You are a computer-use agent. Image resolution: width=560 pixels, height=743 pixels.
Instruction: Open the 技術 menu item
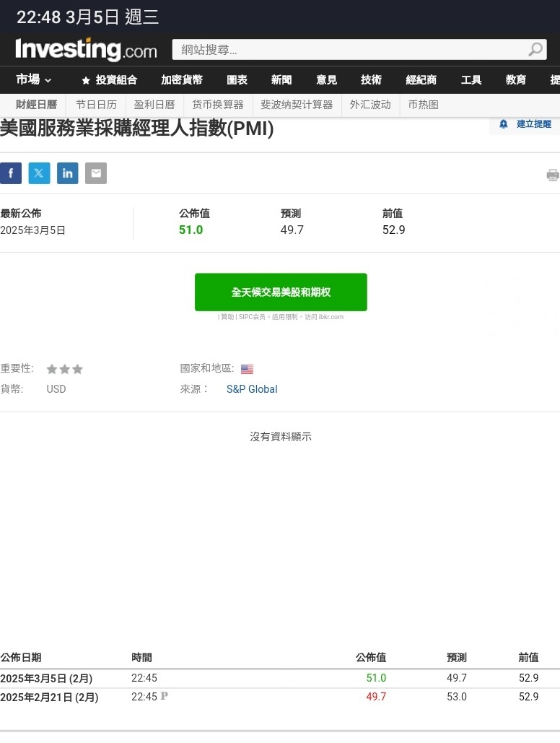pos(371,79)
